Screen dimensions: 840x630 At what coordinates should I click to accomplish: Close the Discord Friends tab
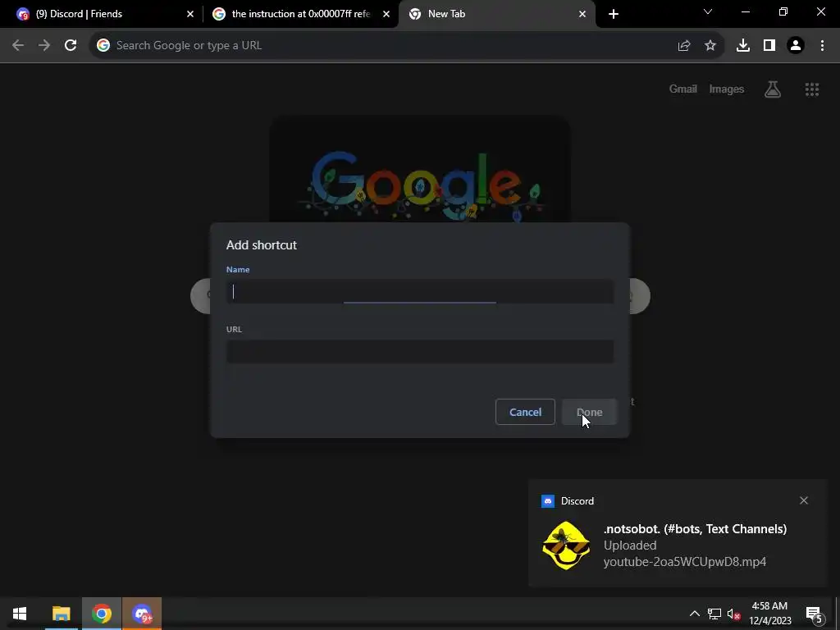[190, 15]
